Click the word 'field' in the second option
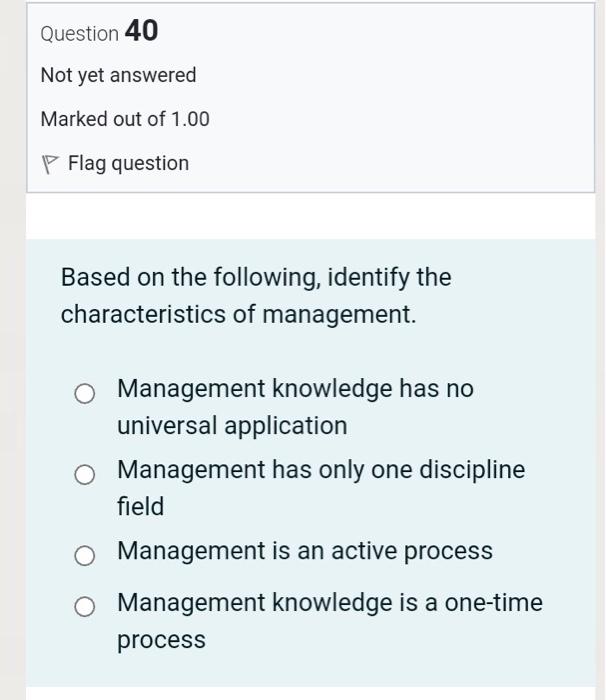This screenshot has height=700, width=606. pos(140,507)
